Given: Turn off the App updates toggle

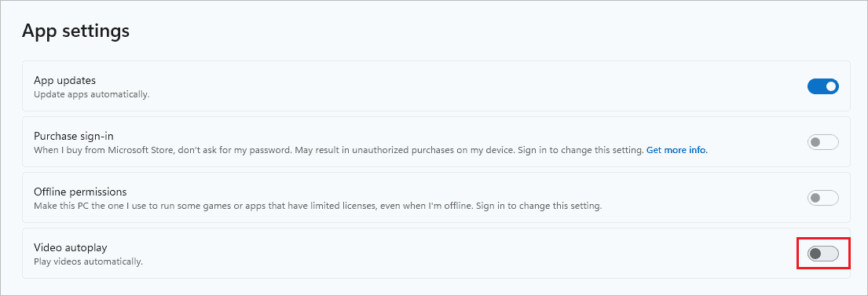Looking at the screenshot, I should pos(823,86).
